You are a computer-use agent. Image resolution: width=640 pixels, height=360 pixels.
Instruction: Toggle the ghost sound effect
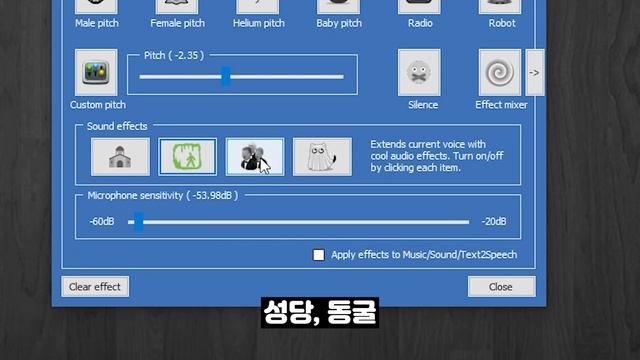322,157
